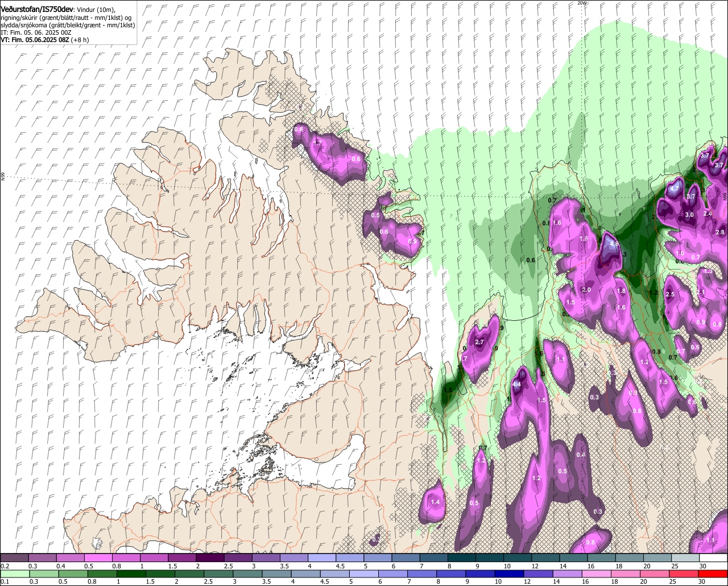Click the 4.8 snowfall value on the map

coord(614,244)
